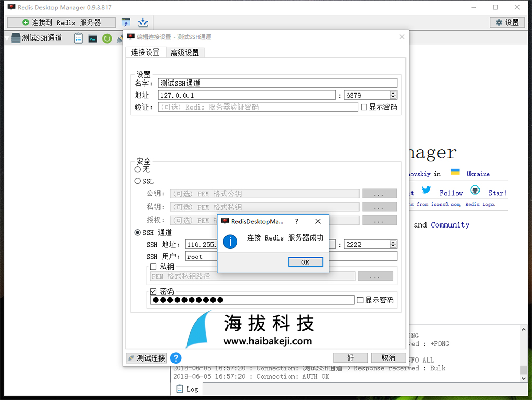Click the browse button for SSH private key path

(x=376, y=276)
